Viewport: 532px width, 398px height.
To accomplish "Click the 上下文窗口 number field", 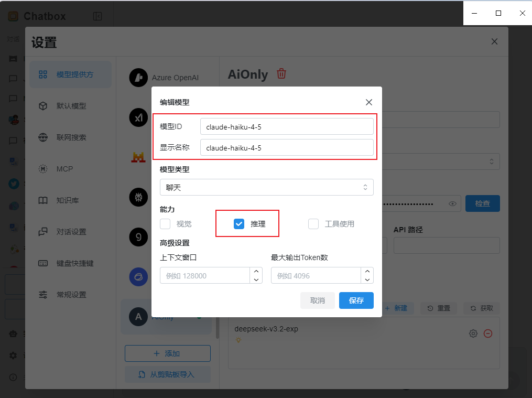I will [x=205, y=275].
